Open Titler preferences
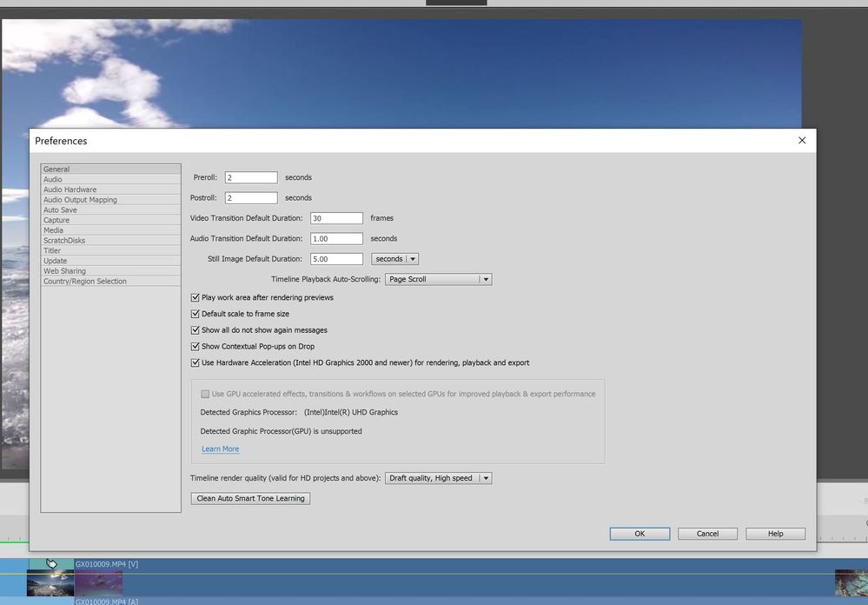Screen dimensions: 868x605 point(110,250)
